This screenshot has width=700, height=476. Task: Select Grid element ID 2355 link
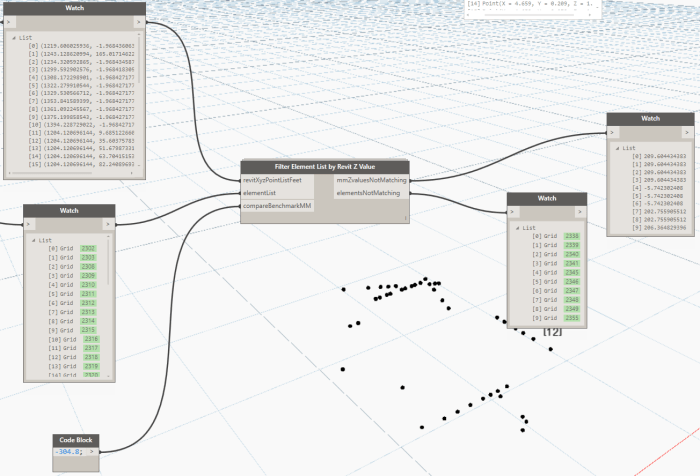click(572, 317)
